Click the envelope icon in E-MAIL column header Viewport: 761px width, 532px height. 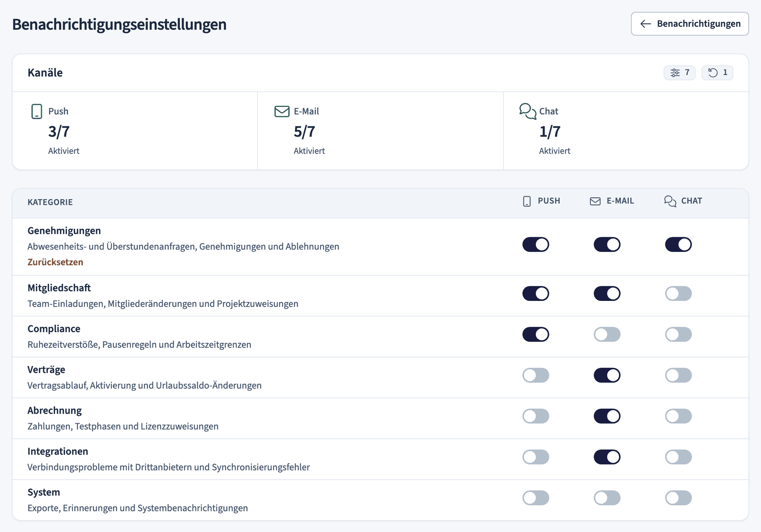point(595,201)
